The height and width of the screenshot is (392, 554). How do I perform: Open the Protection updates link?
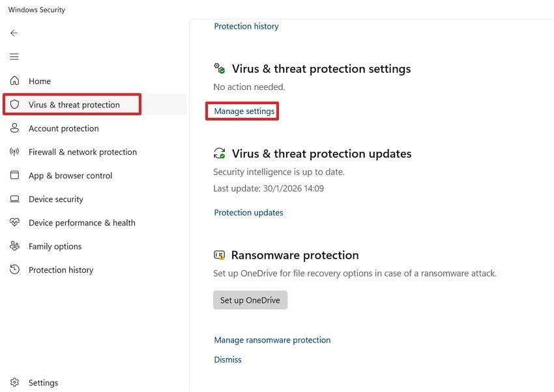[x=248, y=212]
